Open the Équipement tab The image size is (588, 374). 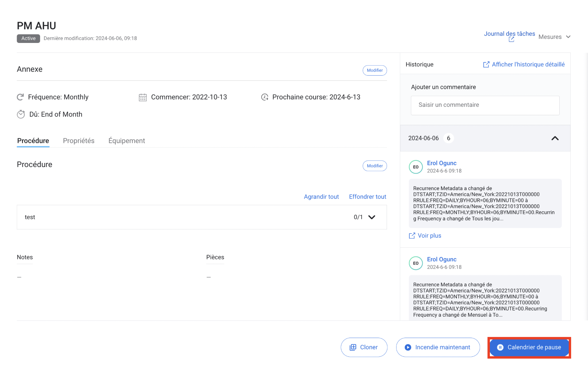coord(126,141)
